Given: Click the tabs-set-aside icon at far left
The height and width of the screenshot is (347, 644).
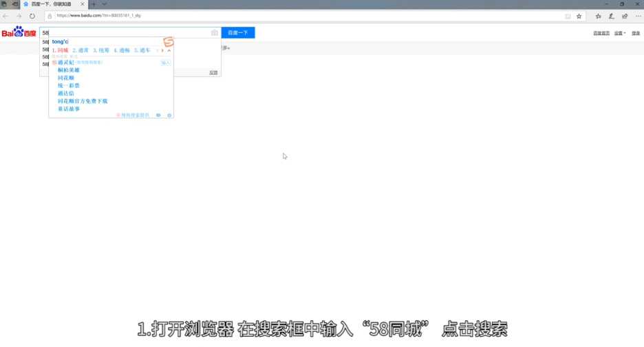Looking at the screenshot, I should click(5, 4).
